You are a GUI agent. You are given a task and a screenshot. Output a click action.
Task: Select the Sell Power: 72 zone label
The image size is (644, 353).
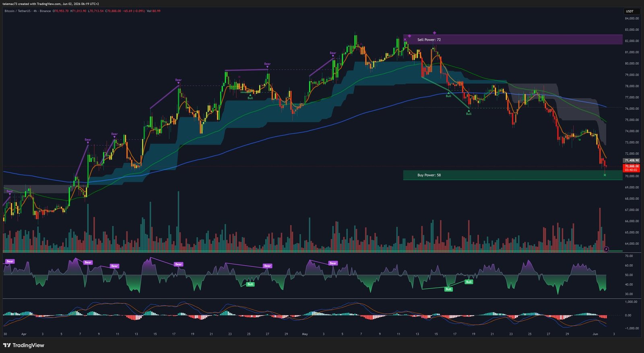pos(429,40)
